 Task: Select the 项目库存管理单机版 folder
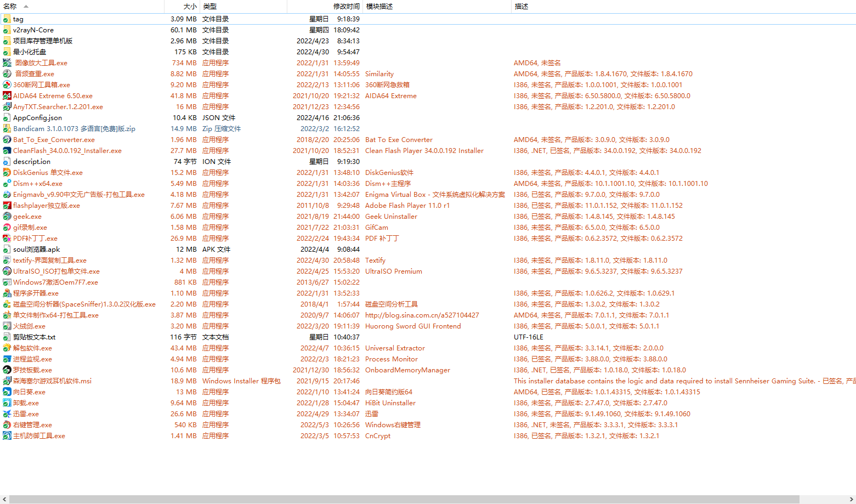tap(43, 41)
